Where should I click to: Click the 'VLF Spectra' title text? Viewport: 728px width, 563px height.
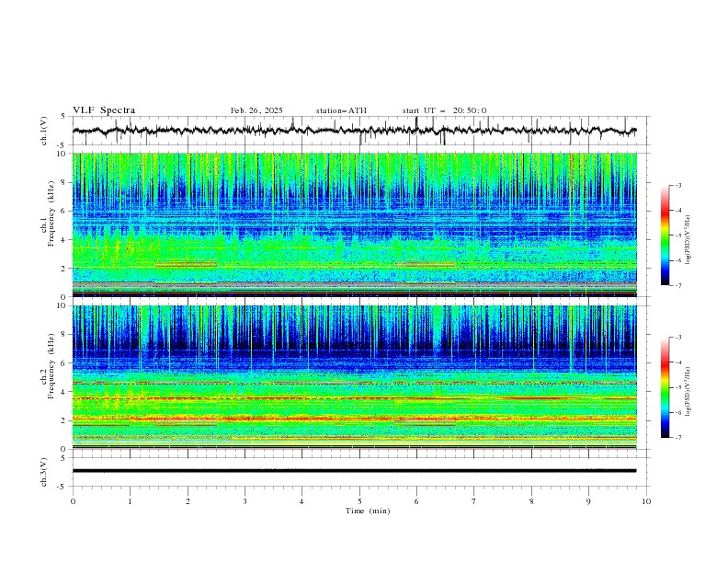[x=104, y=110]
